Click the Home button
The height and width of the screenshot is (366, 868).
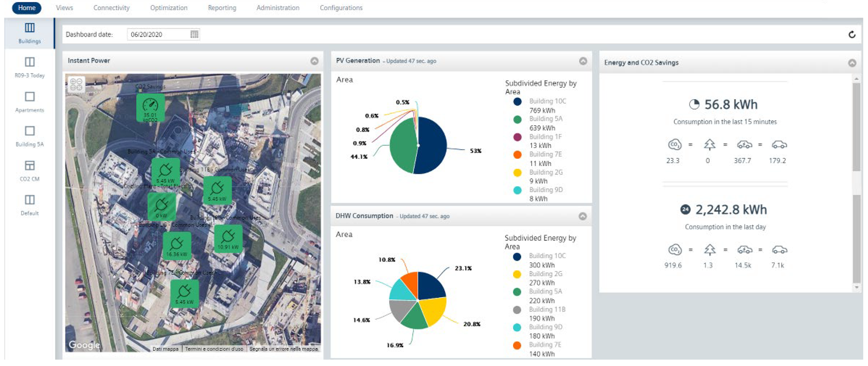click(x=27, y=8)
